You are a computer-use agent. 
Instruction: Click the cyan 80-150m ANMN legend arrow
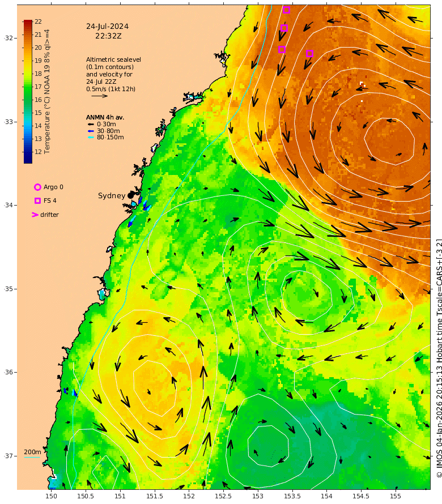91,137
